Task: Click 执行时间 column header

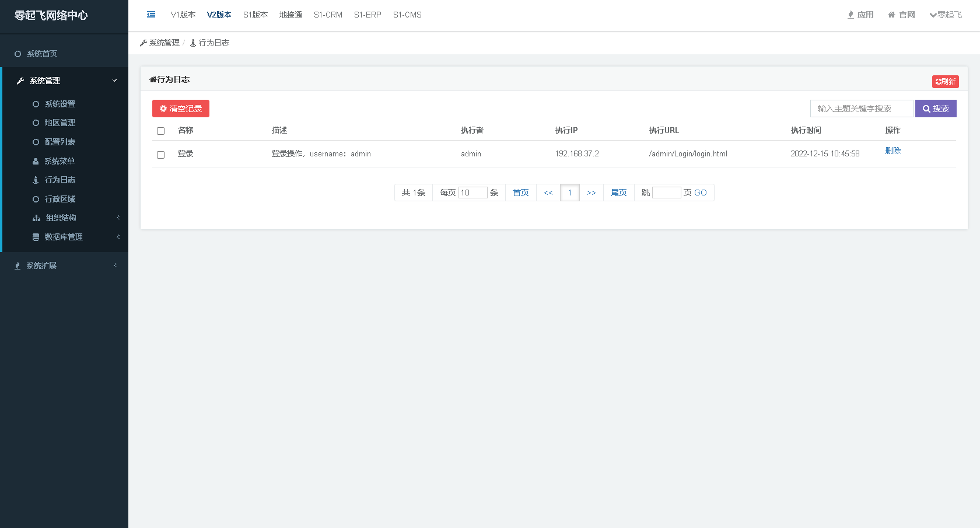Action: pos(806,130)
